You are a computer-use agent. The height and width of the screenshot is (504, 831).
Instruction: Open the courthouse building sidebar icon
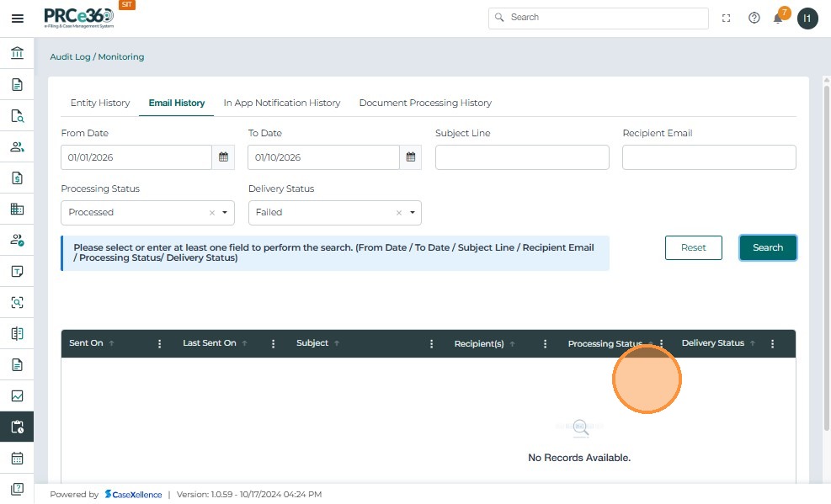pos(17,53)
